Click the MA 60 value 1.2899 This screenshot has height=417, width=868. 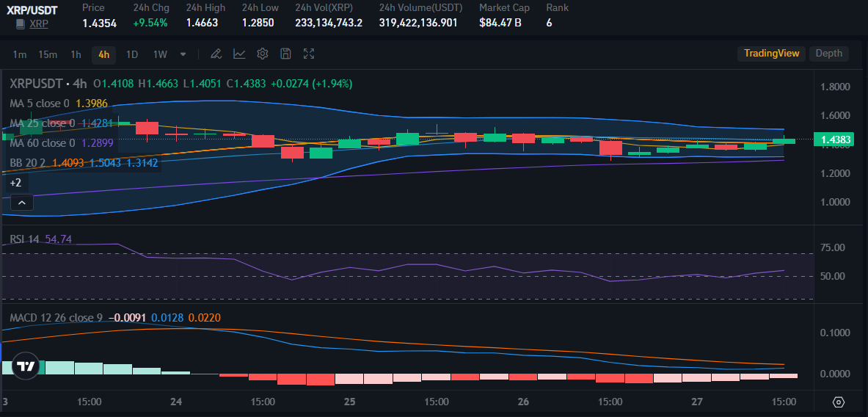pos(98,143)
